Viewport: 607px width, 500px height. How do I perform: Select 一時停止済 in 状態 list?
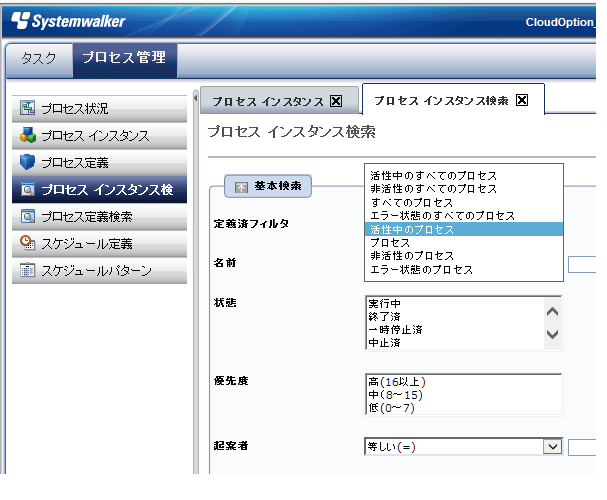[455, 330]
